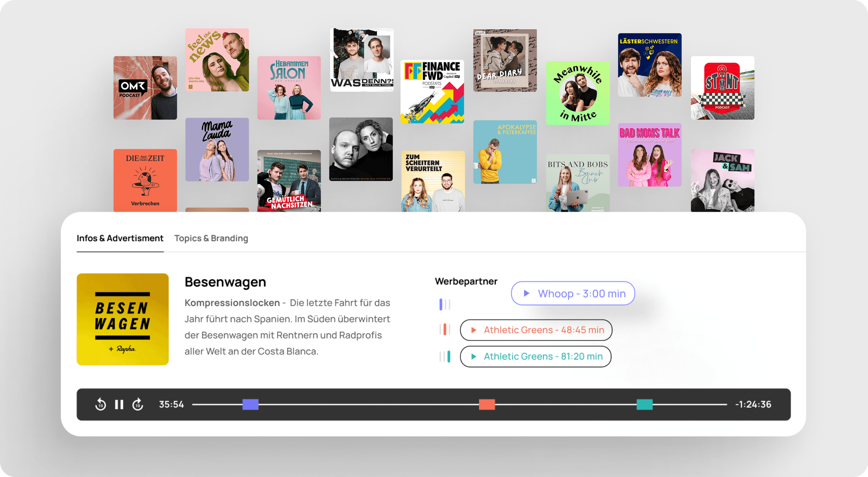Click play icon on Whoop ad
868x477 pixels.
pos(527,294)
